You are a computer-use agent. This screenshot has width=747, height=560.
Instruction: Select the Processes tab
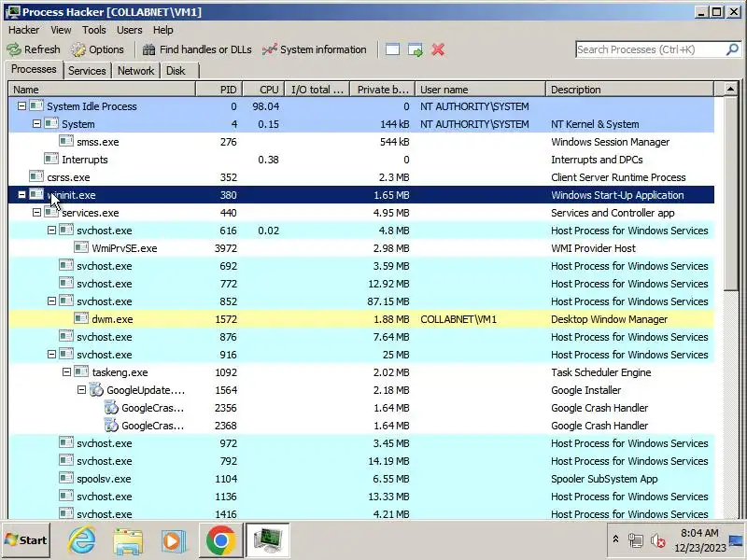click(x=34, y=69)
